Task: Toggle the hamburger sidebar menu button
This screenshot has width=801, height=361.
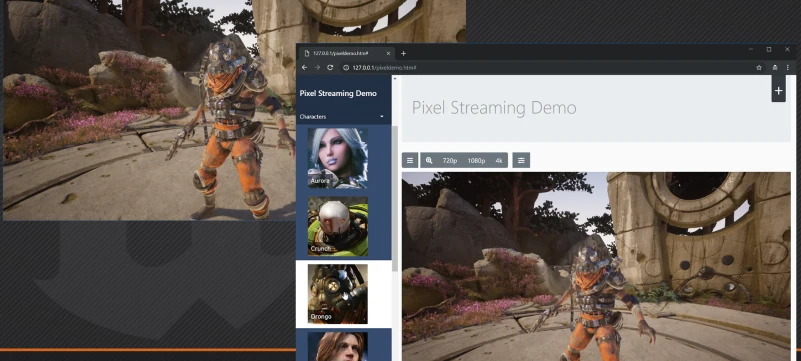Action: pyautogui.click(x=410, y=160)
